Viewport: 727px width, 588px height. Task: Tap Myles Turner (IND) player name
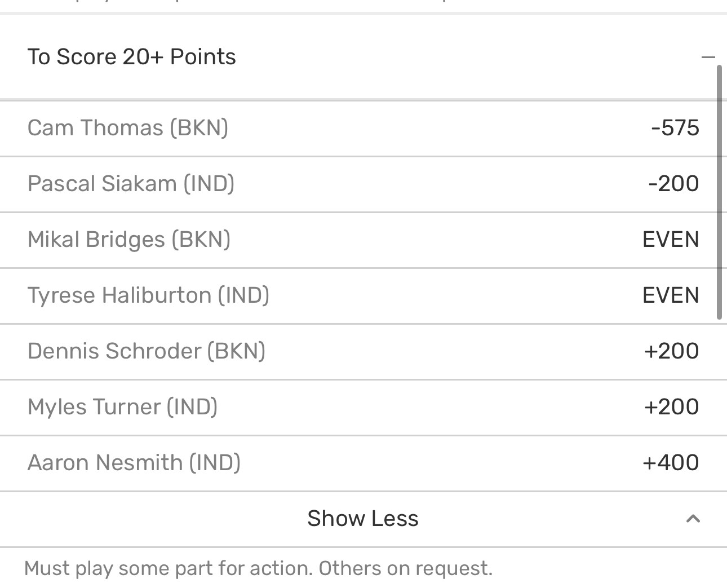122,407
